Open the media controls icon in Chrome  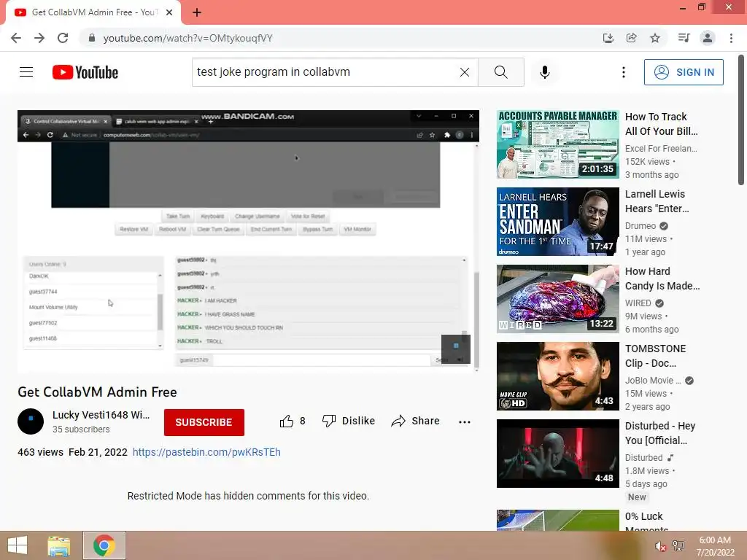pyautogui.click(x=684, y=38)
